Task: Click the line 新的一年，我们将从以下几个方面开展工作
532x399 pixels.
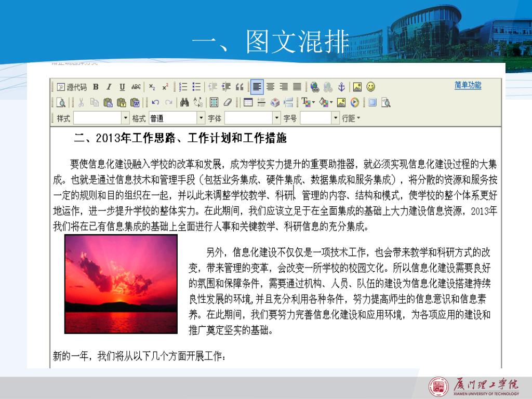Action: pos(139,356)
